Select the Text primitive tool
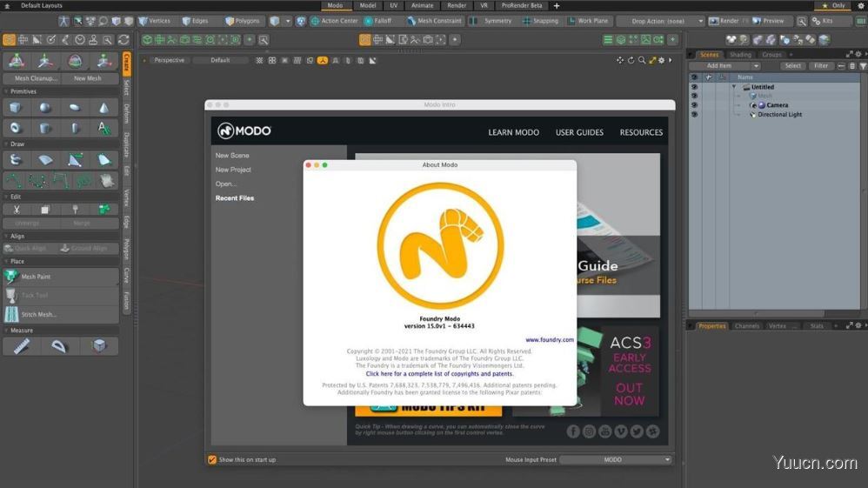Viewport: 868px width, 488px height. (103, 128)
